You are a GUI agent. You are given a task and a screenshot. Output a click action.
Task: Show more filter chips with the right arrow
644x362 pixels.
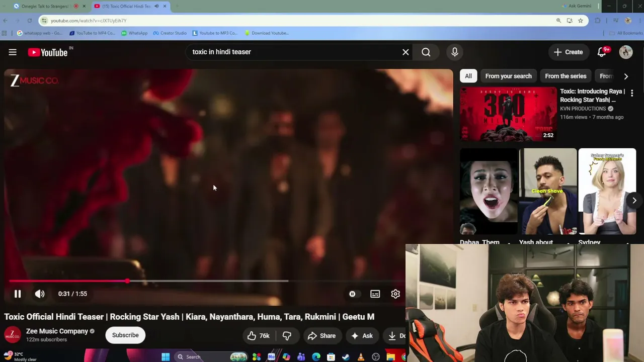(626, 76)
